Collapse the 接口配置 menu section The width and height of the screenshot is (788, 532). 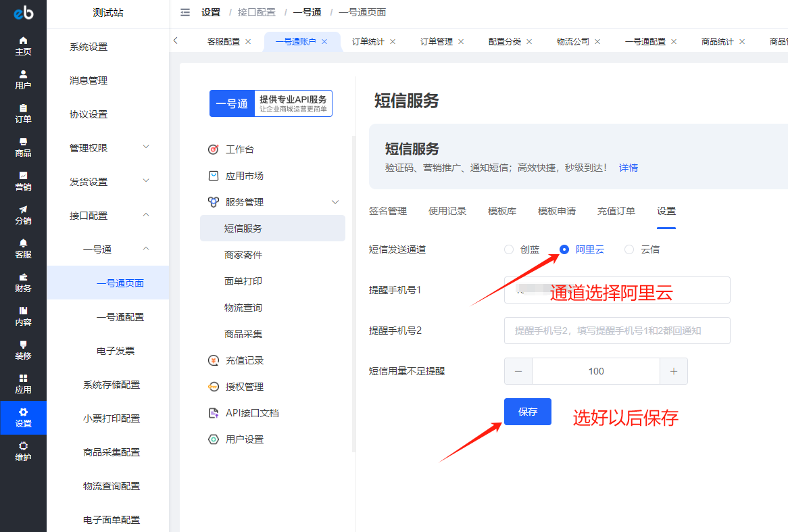tap(146, 215)
